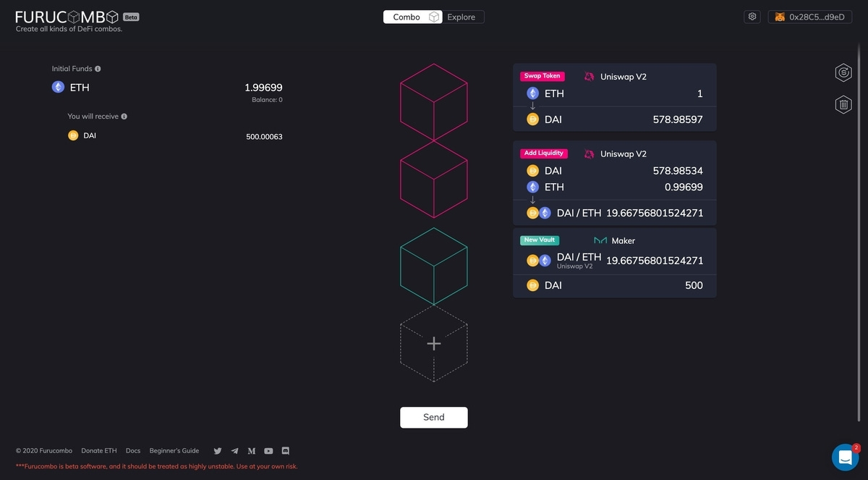
Task: Click the DAI amount 500 in New Vault
Action: [x=694, y=285]
